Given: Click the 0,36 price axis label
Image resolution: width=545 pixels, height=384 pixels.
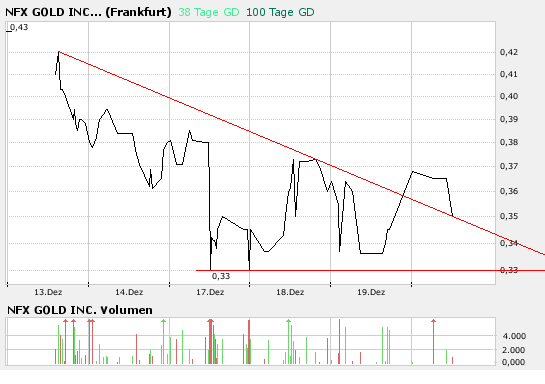Looking at the screenshot, I should (509, 191).
